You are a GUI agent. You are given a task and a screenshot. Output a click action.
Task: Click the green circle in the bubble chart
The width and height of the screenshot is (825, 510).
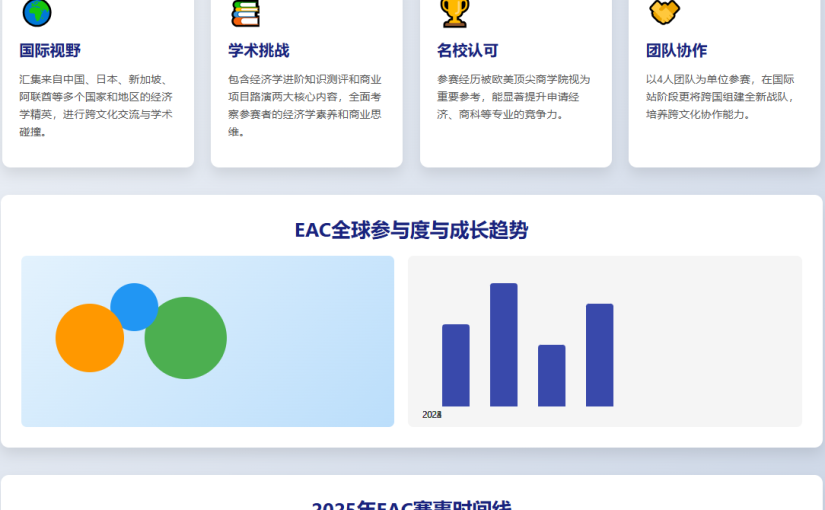[x=185, y=338]
